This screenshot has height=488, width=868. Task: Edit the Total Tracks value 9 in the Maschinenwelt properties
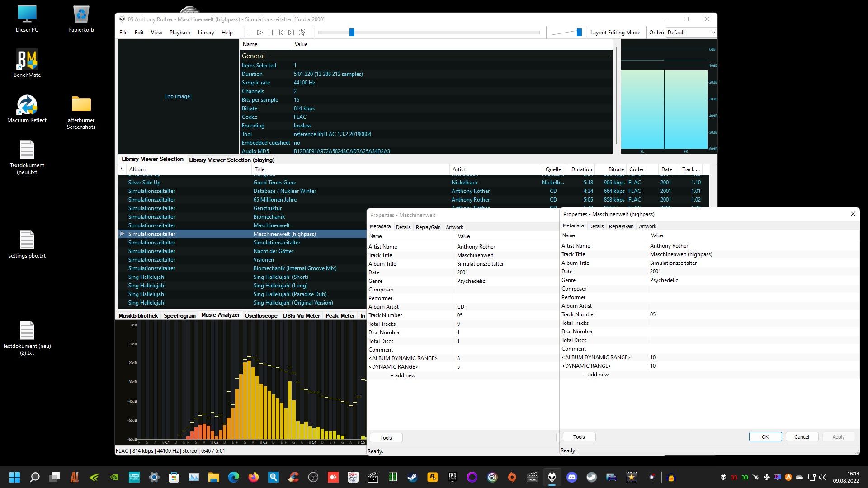[x=507, y=324]
